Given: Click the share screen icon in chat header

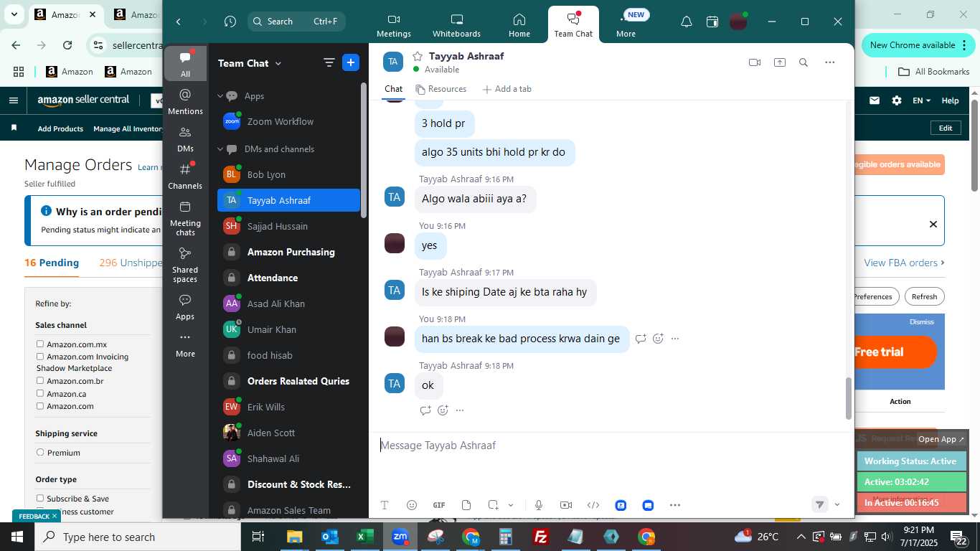Looking at the screenshot, I should point(780,62).
